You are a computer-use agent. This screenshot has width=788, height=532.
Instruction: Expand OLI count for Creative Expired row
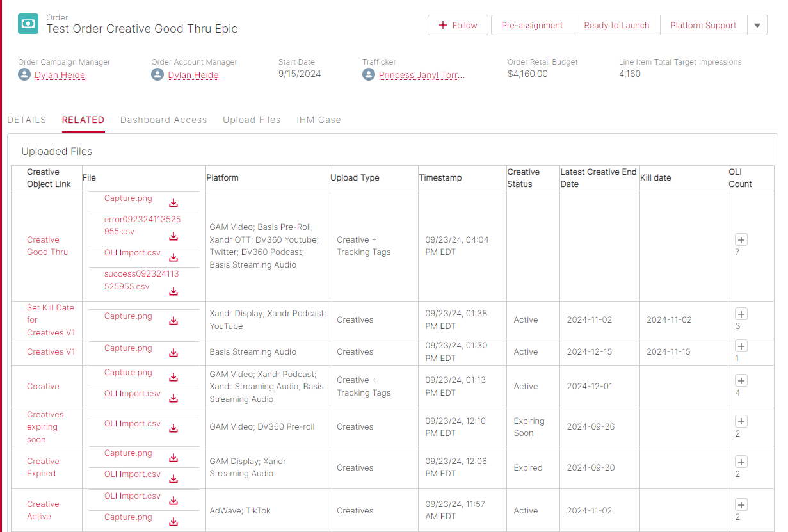[741, 462]
